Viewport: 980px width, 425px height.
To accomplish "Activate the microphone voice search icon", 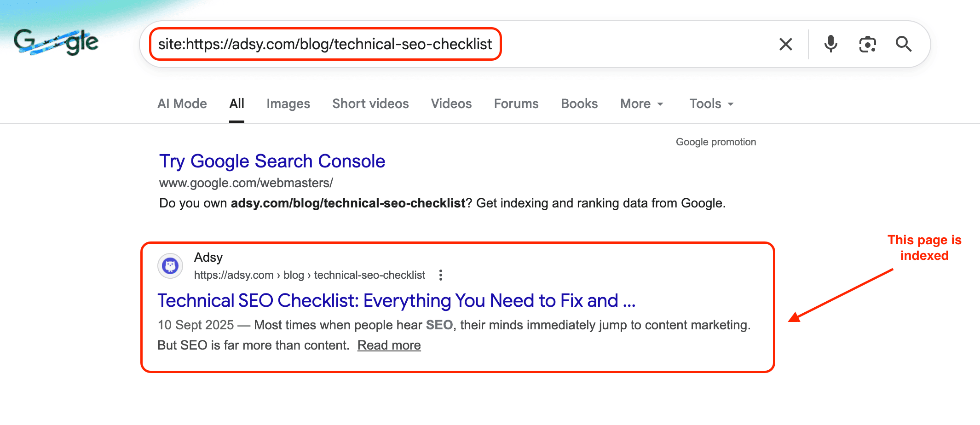I will tap(830, 44).
